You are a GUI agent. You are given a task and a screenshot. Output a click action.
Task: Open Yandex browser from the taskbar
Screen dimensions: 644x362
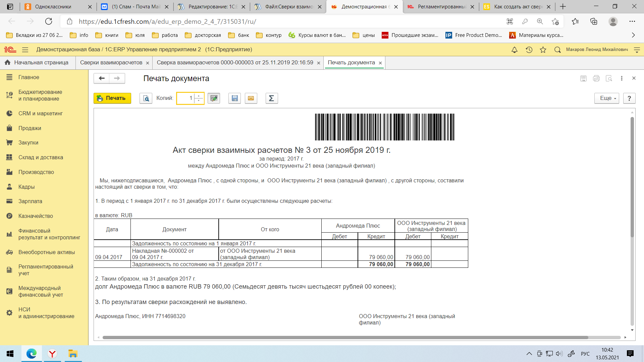point(52,354)
